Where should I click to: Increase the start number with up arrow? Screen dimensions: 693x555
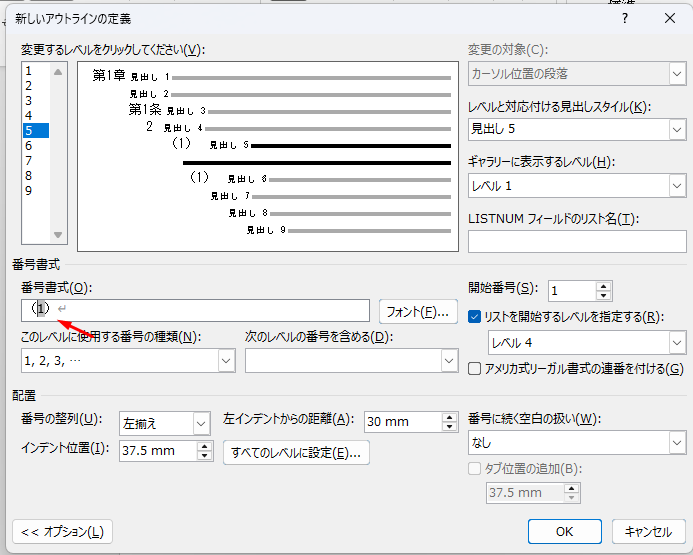(x=603, y=285)
